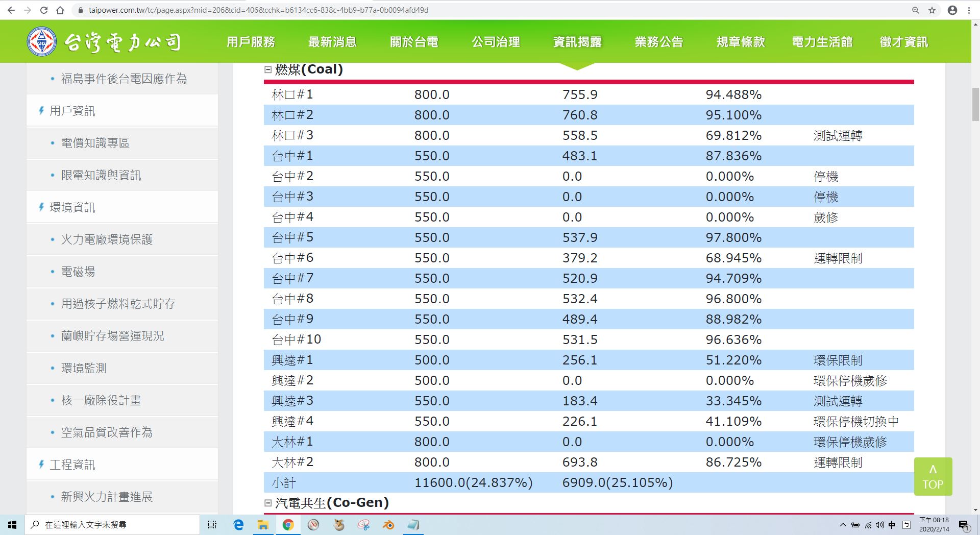Open Task View in the taskbar
980x535 pixels.
click(x=212, y=525)
